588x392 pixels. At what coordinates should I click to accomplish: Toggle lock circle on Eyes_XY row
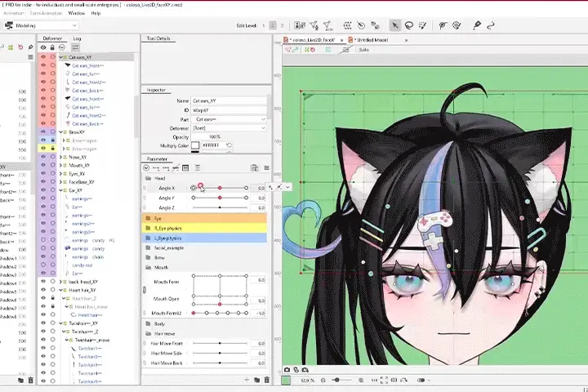tap(53, 174)
